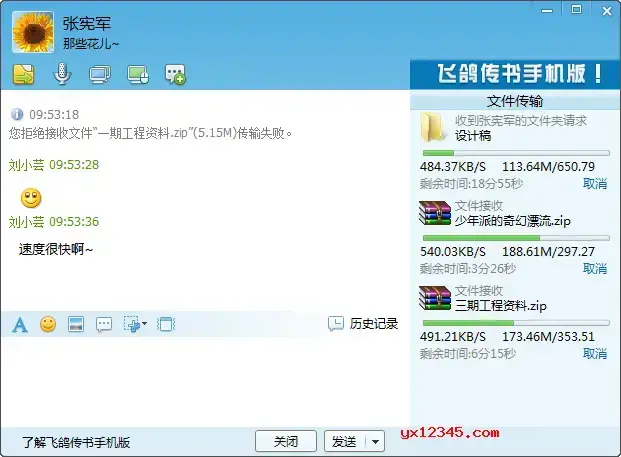Expand the send button options arrow
The height and width of the screenshot is (457, 621).
click(x=375, y=442)
